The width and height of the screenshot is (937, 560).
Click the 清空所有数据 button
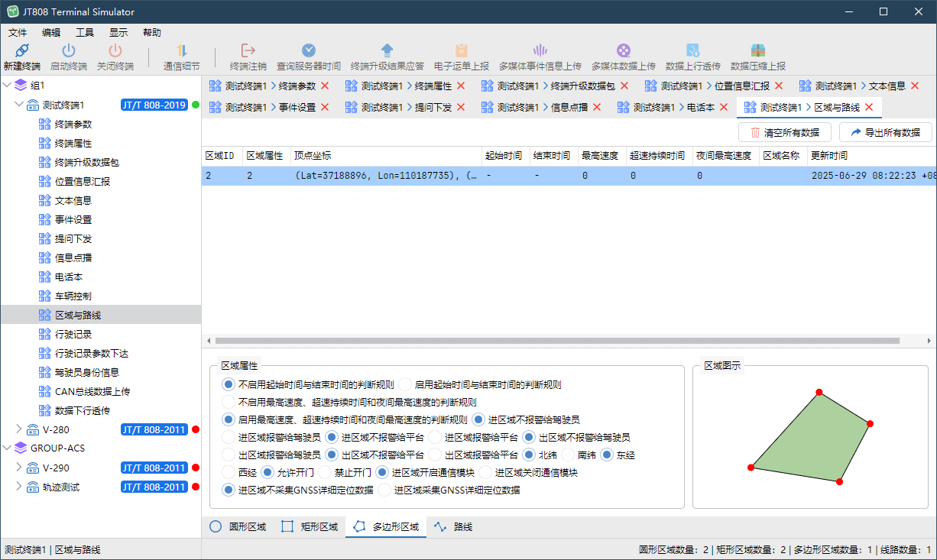786,131
